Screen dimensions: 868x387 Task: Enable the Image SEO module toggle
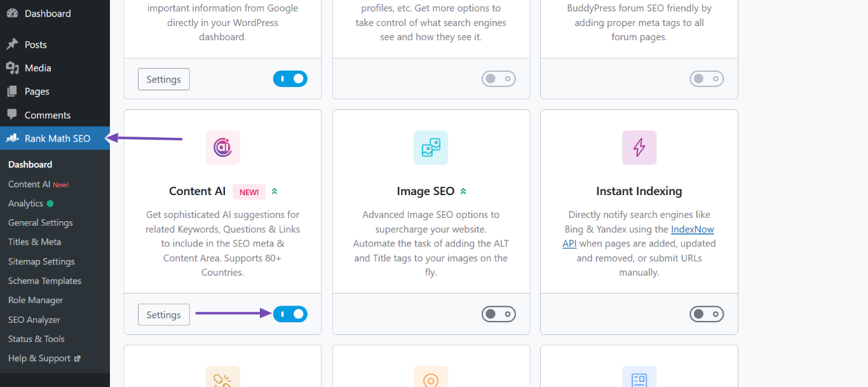click(499, 314)
